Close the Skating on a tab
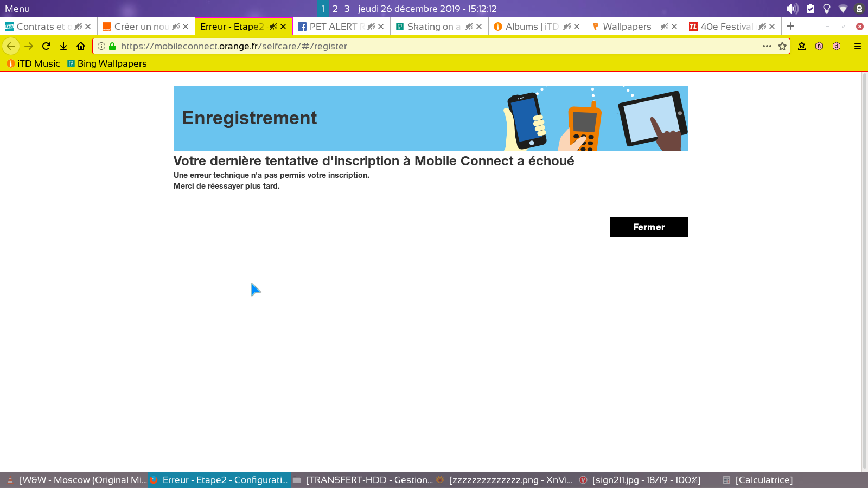 (479, 27)
